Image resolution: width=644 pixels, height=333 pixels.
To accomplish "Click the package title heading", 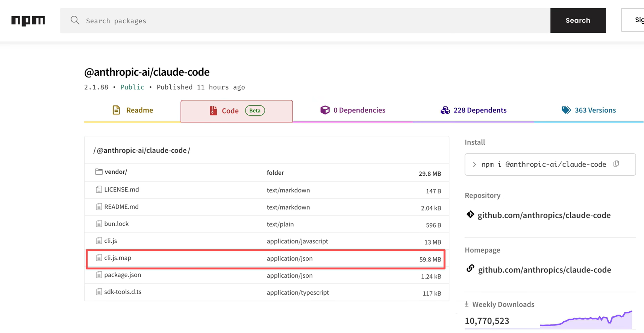I will pos(147,72).
